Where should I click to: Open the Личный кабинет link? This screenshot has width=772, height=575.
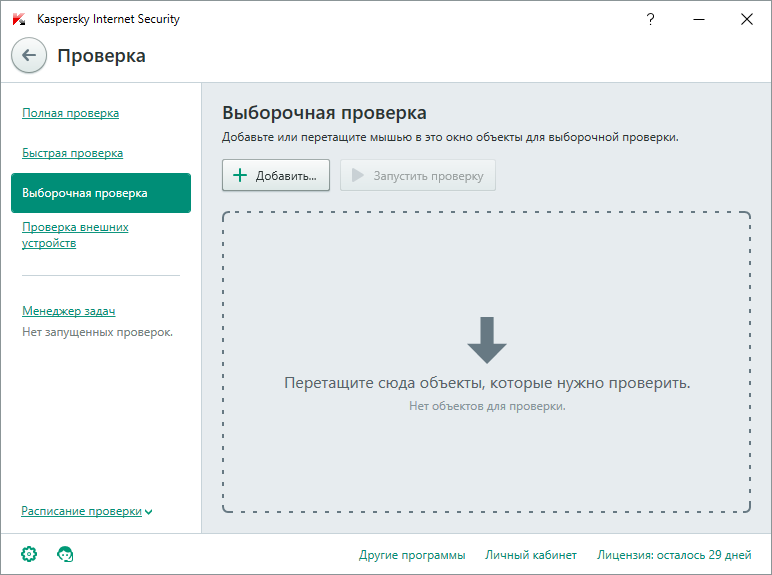[531, 555]
